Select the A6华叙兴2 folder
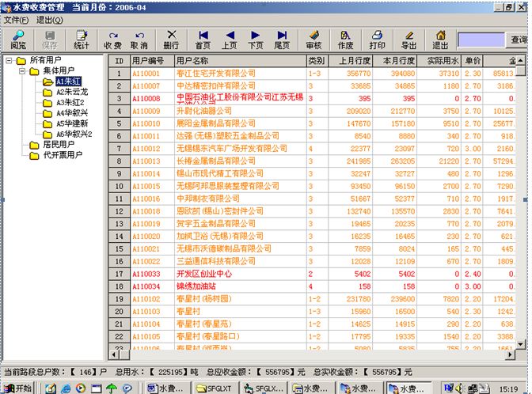Image resolution: width=532 pixels, height=394 pixels. (74, 134)
